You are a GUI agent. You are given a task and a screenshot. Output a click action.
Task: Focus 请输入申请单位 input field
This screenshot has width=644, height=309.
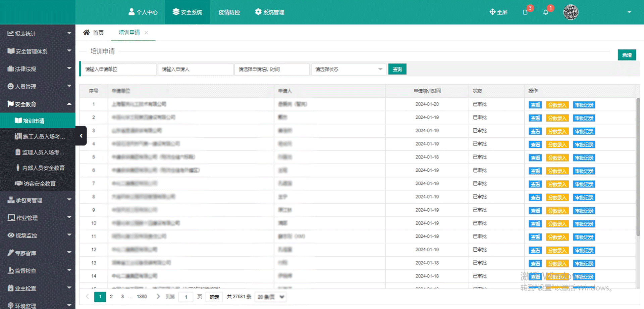coord(119,69)
